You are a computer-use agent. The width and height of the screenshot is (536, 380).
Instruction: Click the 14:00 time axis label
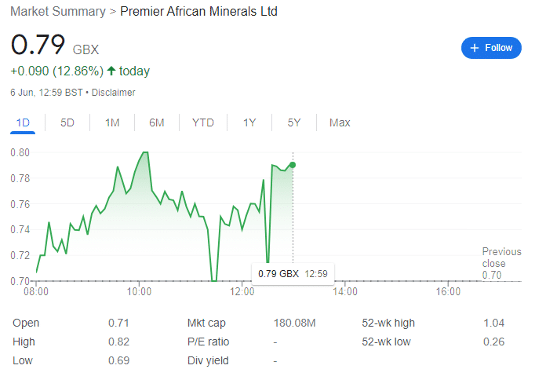pos(345,291)
